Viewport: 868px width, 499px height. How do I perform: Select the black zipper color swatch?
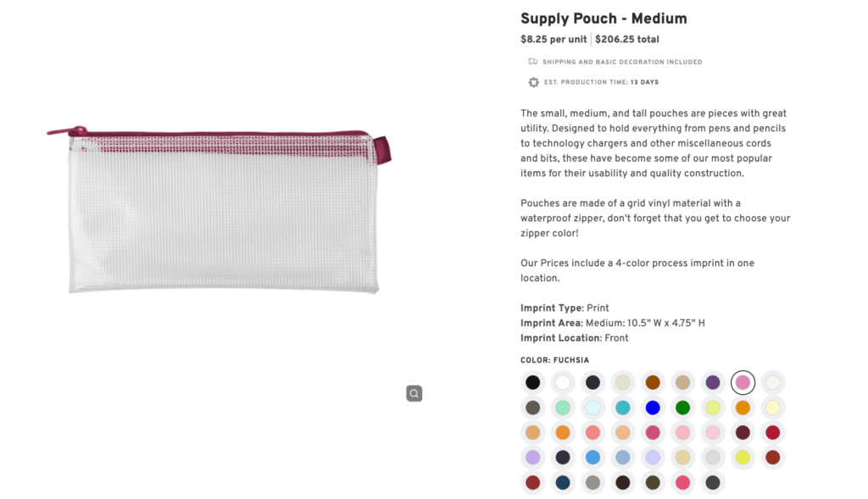(532, 382)
